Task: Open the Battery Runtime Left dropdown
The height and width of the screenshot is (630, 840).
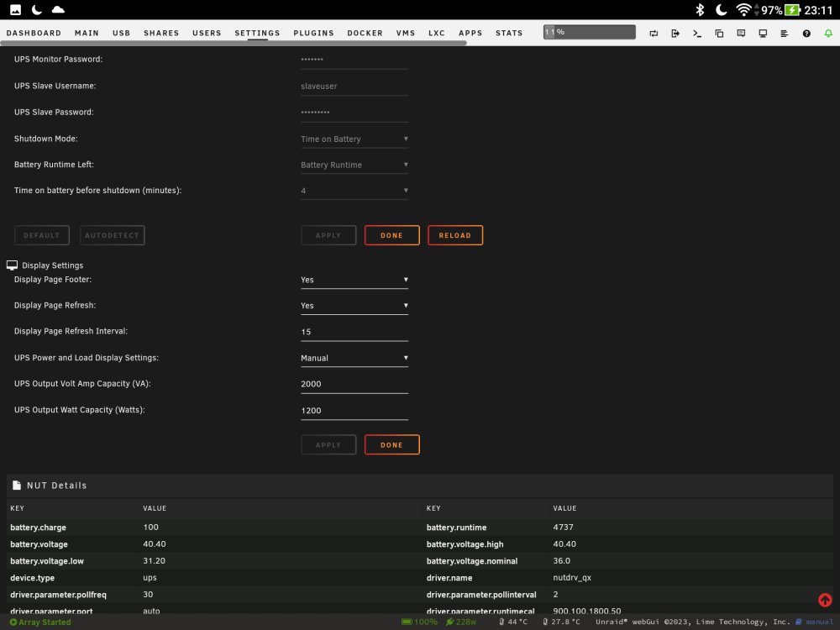Action: (354, 165)
